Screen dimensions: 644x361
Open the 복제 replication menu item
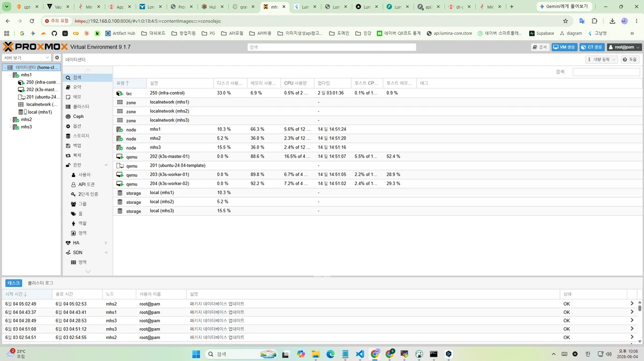click(87, 155)
